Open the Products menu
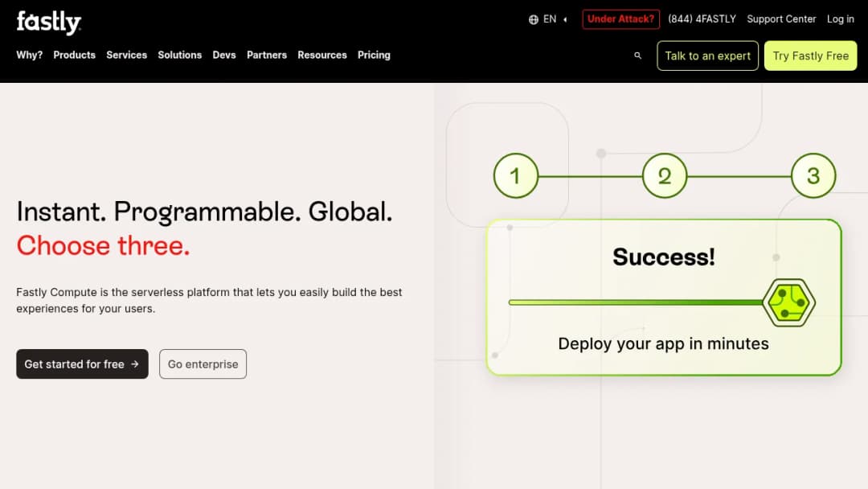The height and width of the screenshot is (489, 868). point(74,55)
